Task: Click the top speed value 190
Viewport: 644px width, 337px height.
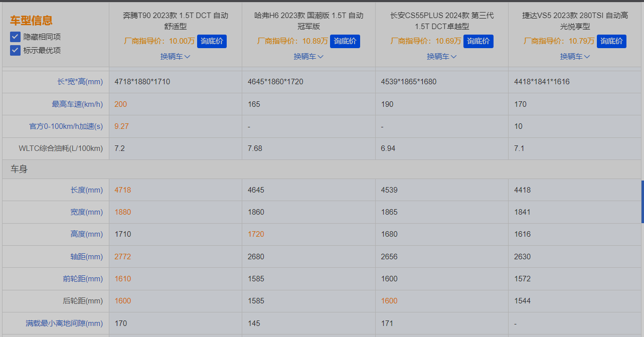Action: [387, 104]
